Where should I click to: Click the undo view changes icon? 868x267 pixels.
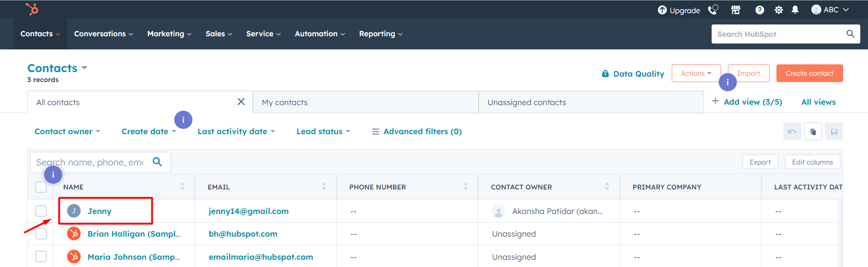(x=792, y=131)
